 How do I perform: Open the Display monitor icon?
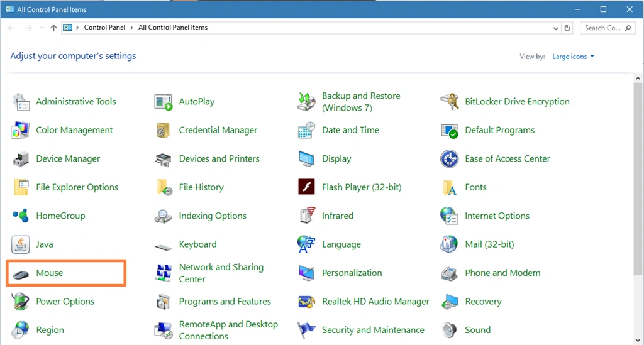click(306, 159)
